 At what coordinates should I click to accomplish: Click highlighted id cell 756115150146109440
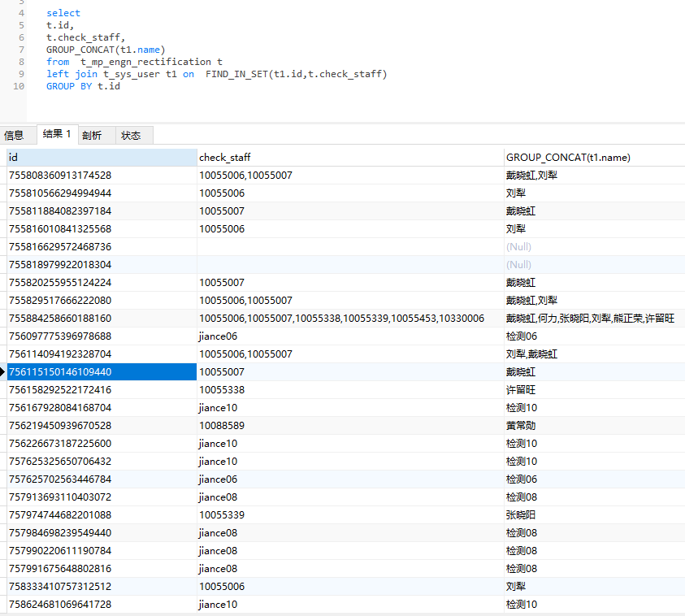tap(102, 372)
